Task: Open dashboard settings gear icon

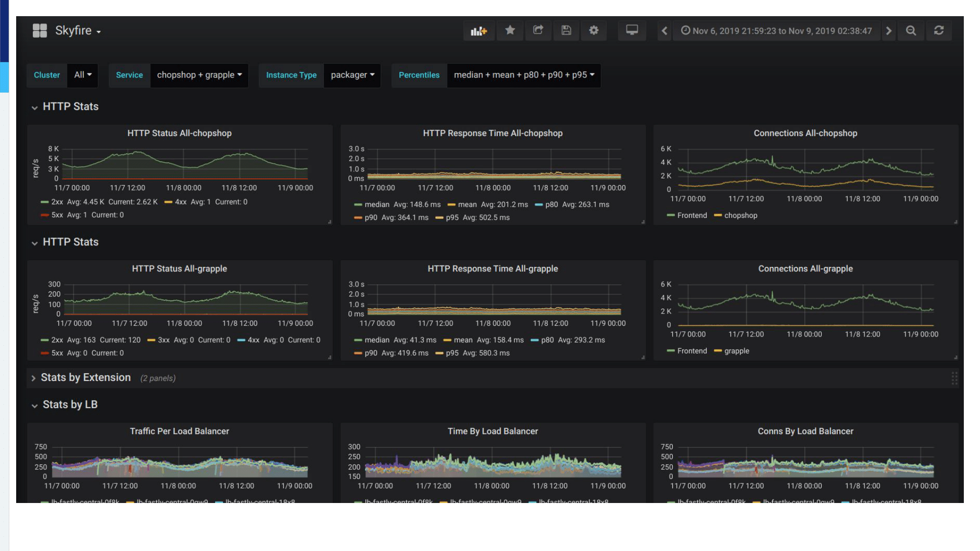Action: pyautogui.click(x=594, y=30)
